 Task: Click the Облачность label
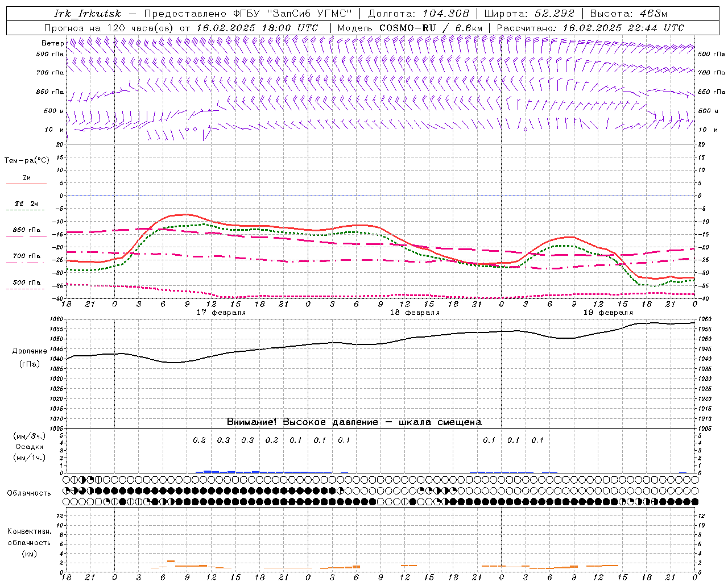pyautogui.click(x=29, y=493)
